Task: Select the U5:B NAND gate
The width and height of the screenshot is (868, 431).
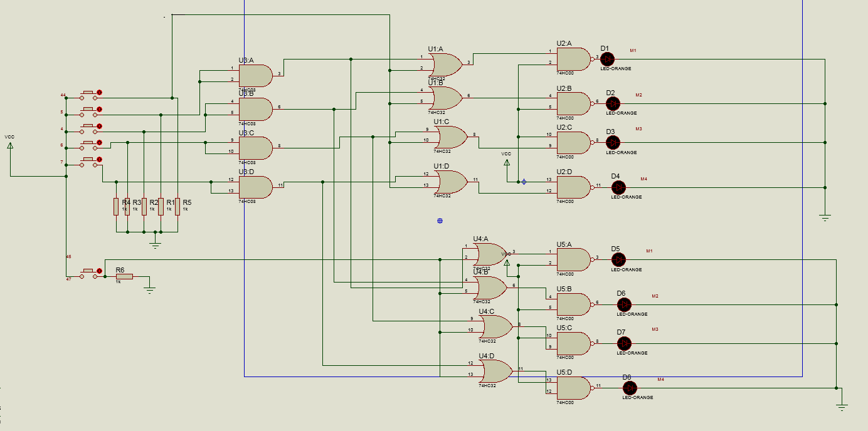Action: (x=573, y=304)
